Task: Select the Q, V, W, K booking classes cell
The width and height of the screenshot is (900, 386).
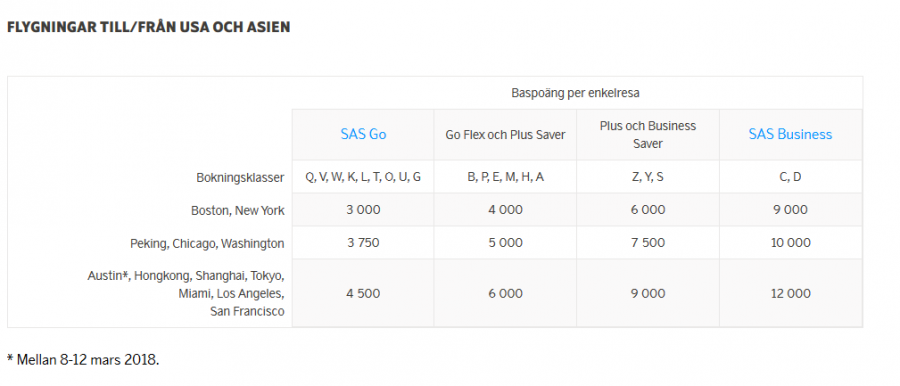Action: pyautogui.click(x=363, y=177)
